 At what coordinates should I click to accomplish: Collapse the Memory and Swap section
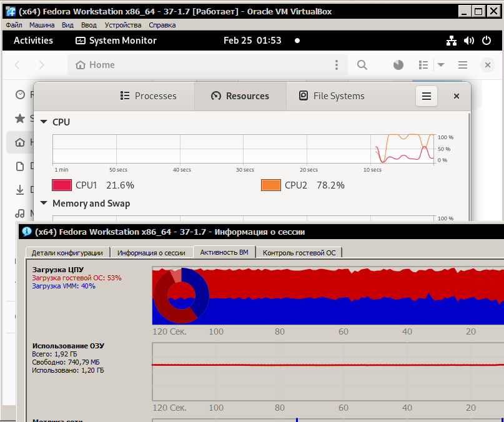44,204
